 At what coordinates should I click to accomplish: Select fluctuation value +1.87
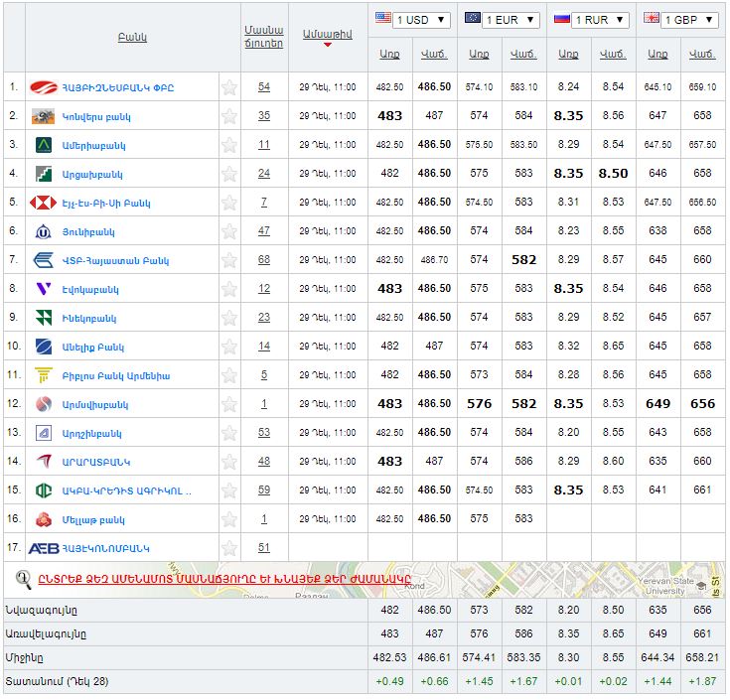(702, 681)
